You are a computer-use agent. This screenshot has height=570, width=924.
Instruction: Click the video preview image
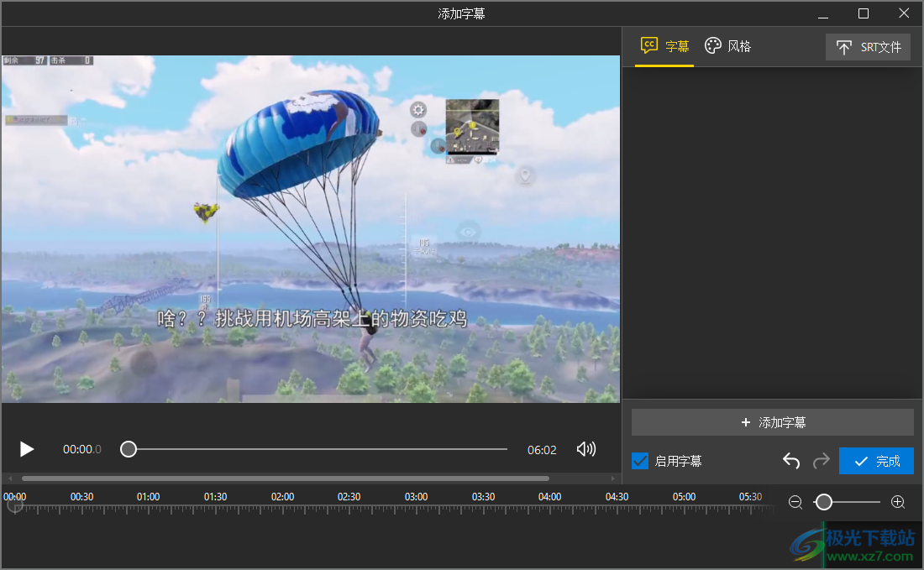coord(311,229)
